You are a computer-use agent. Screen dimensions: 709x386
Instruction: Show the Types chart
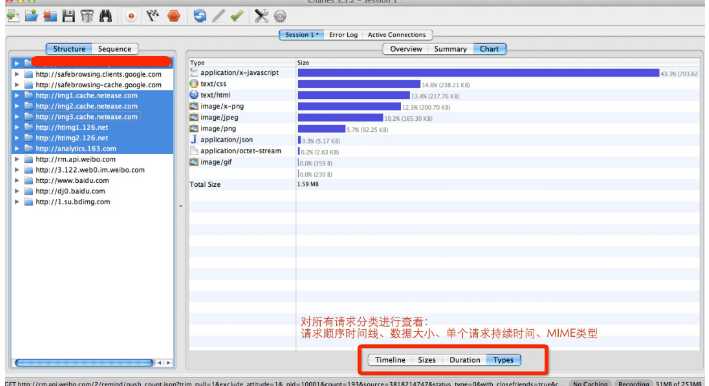pyautogui.click(x=503, y=360)
